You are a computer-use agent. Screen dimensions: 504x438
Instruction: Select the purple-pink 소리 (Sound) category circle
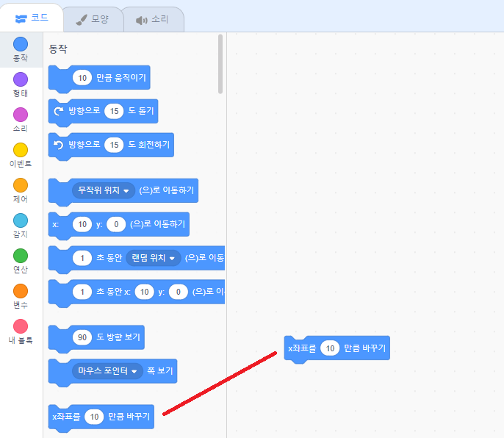pos(21,115)
